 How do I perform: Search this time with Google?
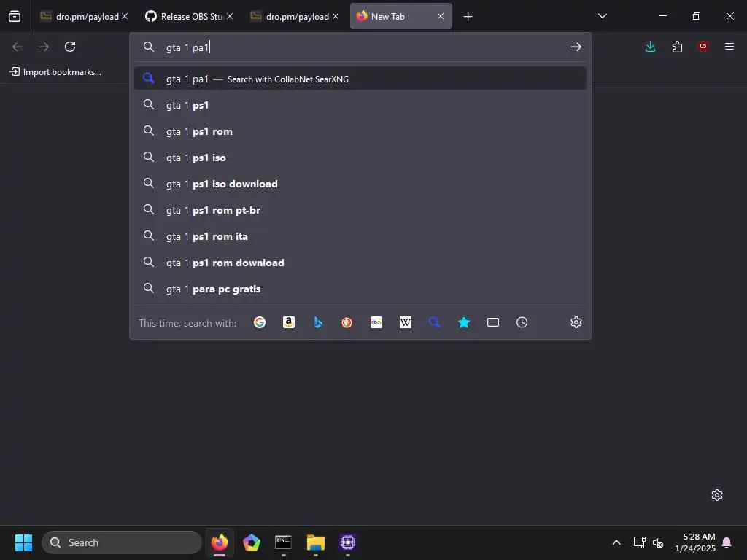260,322
